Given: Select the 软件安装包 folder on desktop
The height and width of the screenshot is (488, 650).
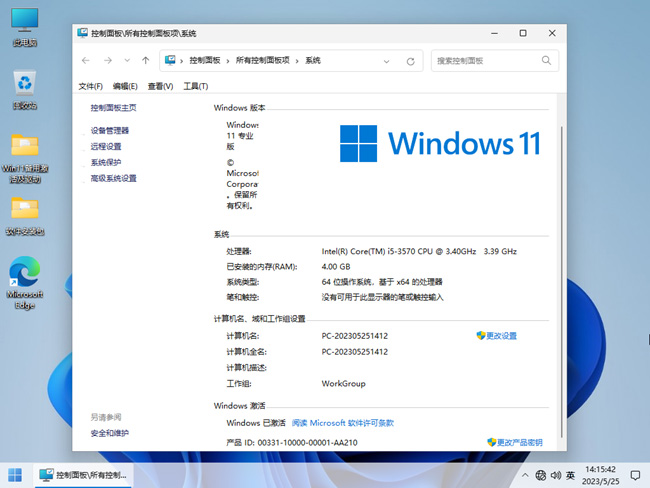Looking at the screenshot, I should pos(25,216).
